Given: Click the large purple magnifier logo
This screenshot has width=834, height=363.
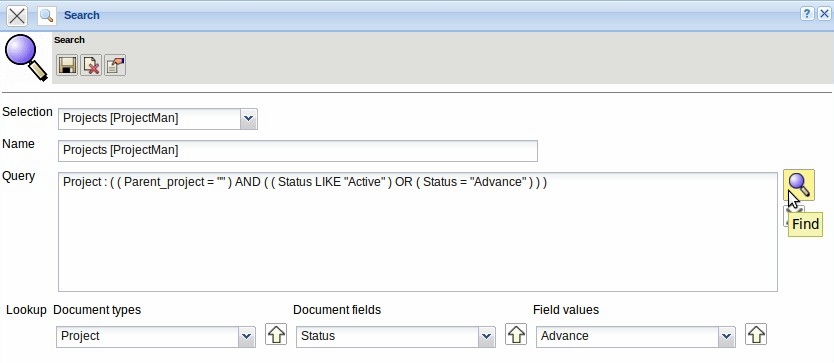Looking at the screenshot, I should coord(26,57).
